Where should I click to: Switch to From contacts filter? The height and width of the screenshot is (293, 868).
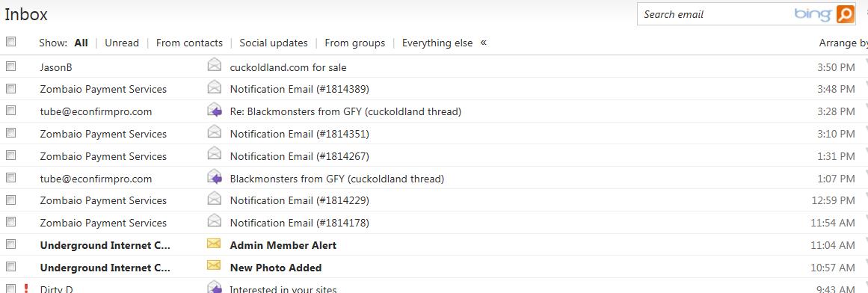[x=189, y=43]
